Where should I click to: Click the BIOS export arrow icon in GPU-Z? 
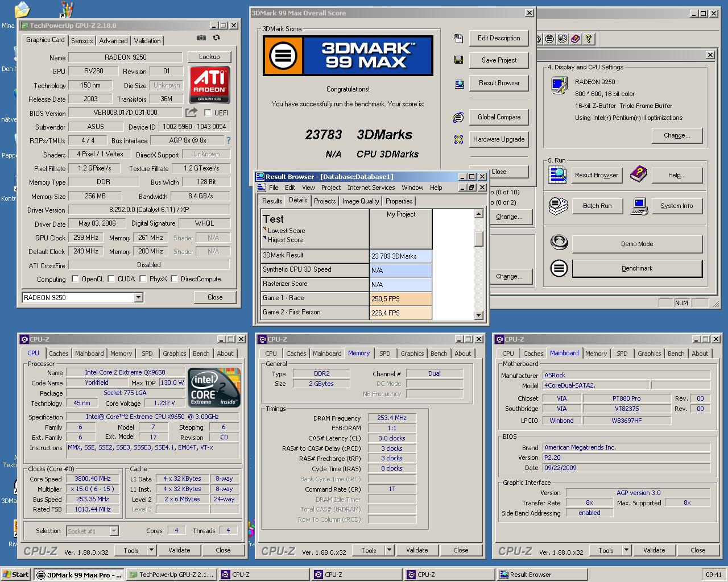pos(191,113)
